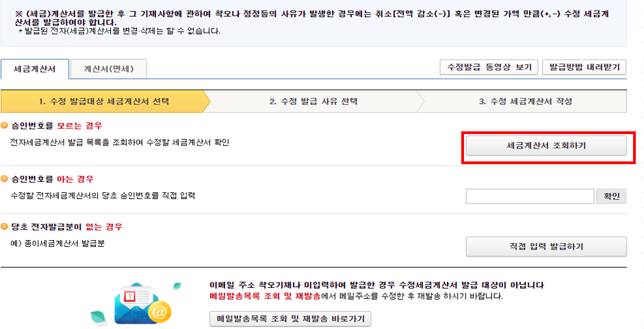Click the orange bullet beside 당초 전자발급분이 없는 경우
Viewport: 644px width, 329px height.
pyautogui.click(x=5, y=226)
